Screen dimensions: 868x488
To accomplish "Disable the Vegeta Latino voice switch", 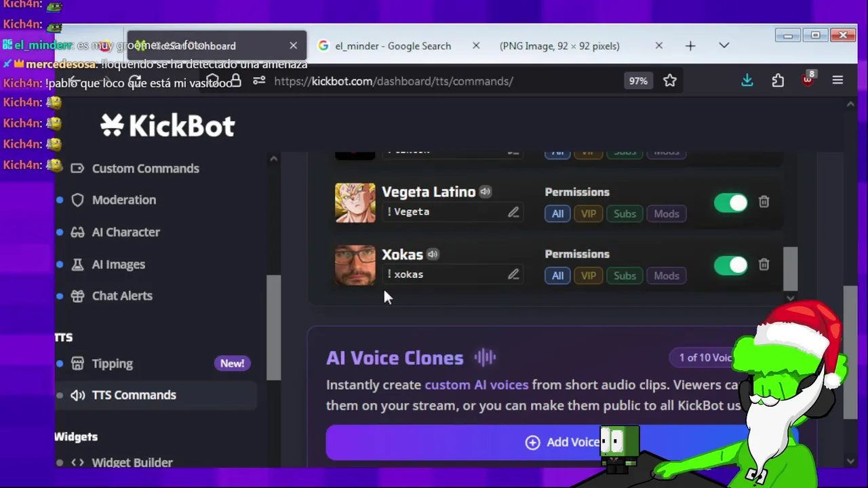I will coord(730,203).
